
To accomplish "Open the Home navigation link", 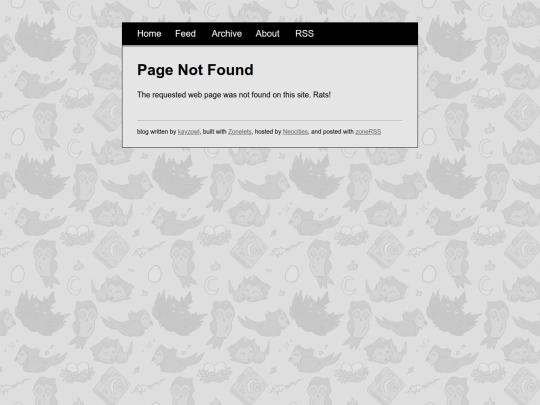I will pyautogui.click(x=149, y=34).
